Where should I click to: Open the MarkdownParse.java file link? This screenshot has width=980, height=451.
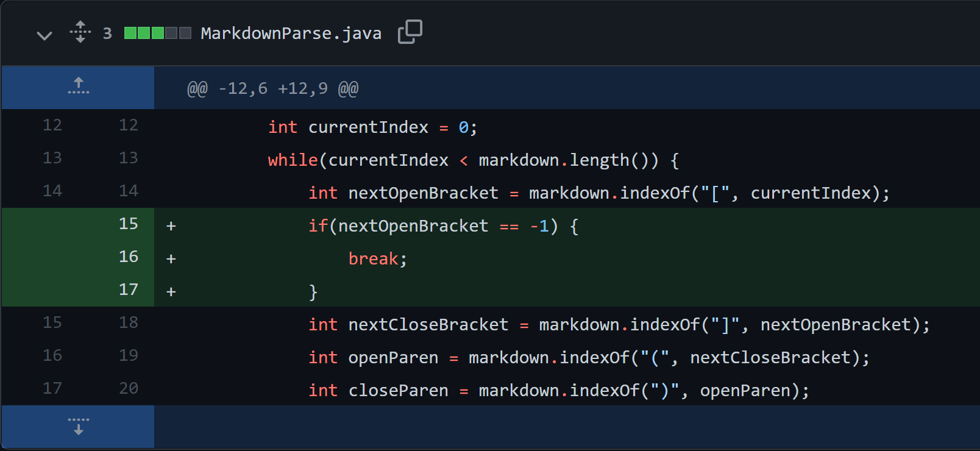pyautogui.click(x=291, y=33)
